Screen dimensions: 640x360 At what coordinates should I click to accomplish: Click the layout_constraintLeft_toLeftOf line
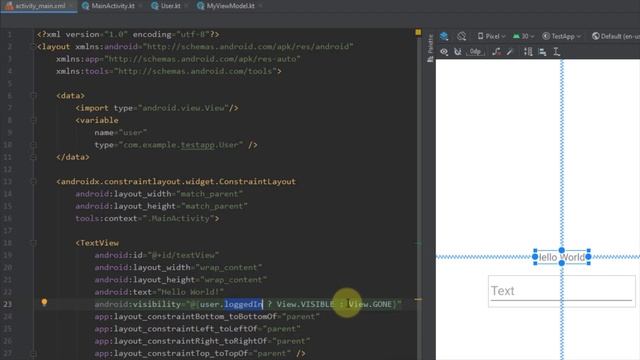click(x=198, y=329)
